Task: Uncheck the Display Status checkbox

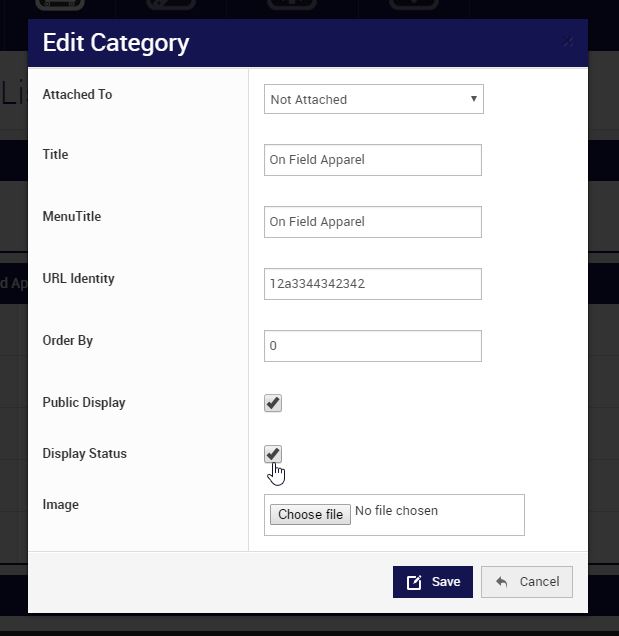Action: (x=273, y=454)
